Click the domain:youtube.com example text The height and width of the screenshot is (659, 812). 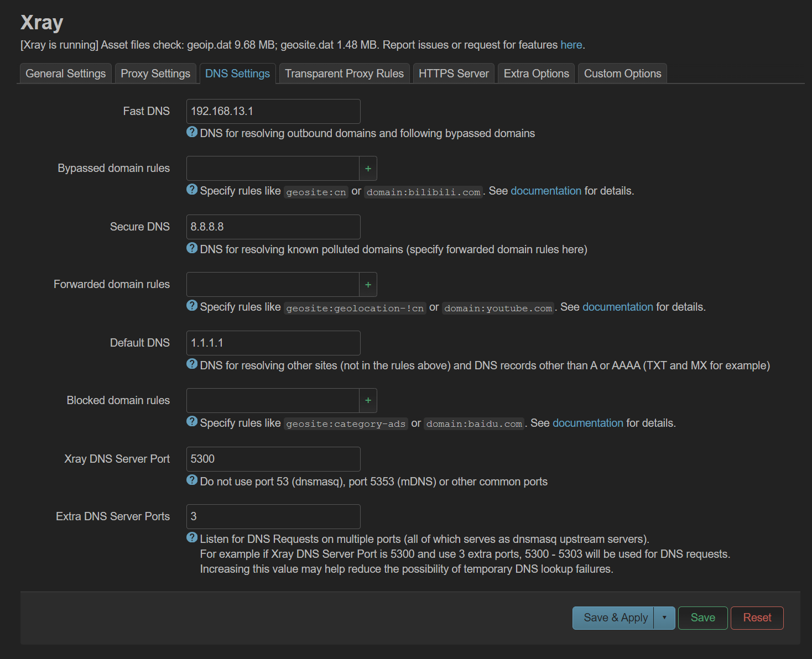(x=498, y=308)
